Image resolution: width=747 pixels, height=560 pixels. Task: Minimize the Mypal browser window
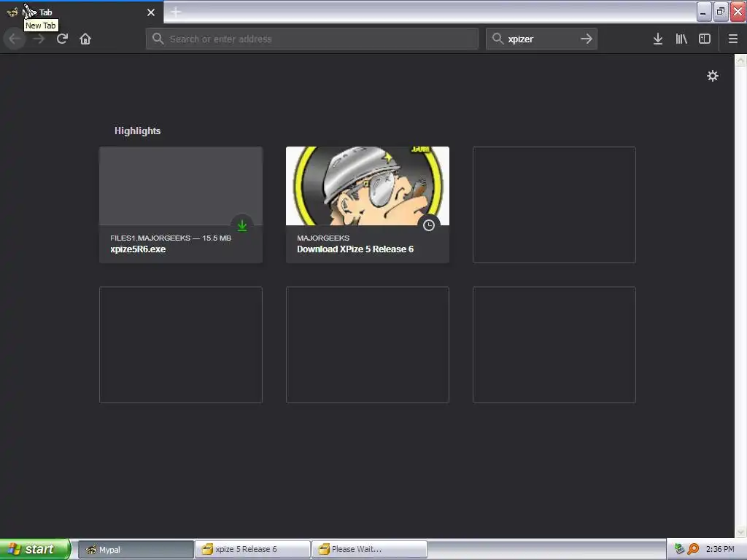[704, 12]
